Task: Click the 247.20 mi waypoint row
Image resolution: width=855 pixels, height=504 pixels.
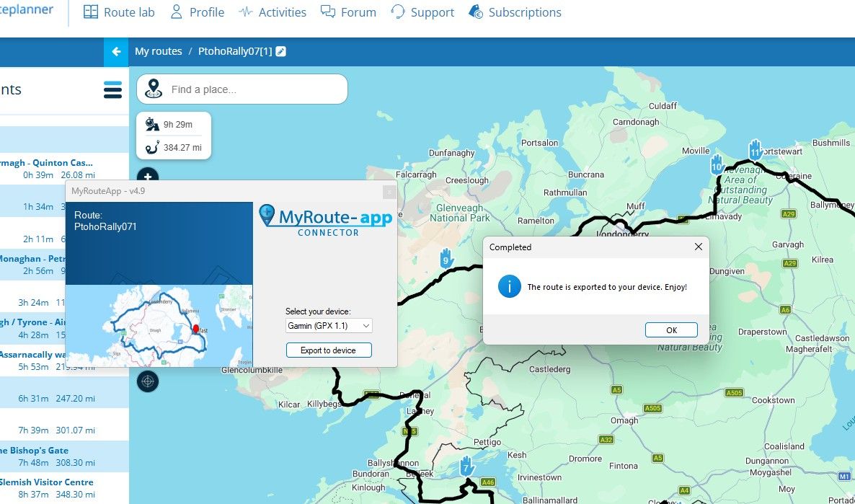Action: point(64,392)
